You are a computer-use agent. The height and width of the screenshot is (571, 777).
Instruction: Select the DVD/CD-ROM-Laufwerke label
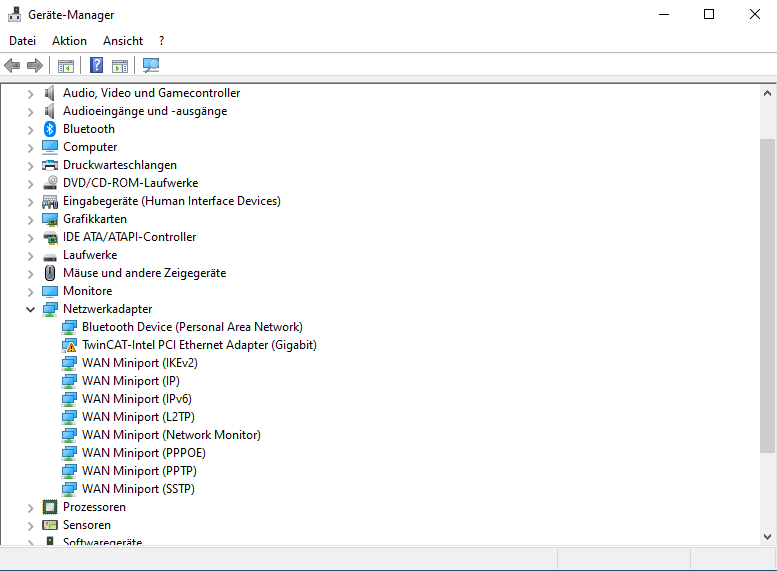point(130,183)
